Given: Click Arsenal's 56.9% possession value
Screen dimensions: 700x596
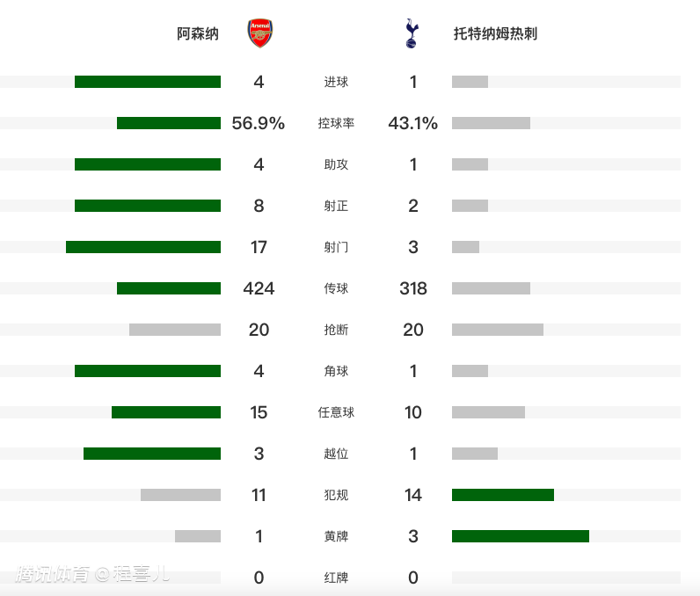Looking at the screenshot, I should [259, 123].
